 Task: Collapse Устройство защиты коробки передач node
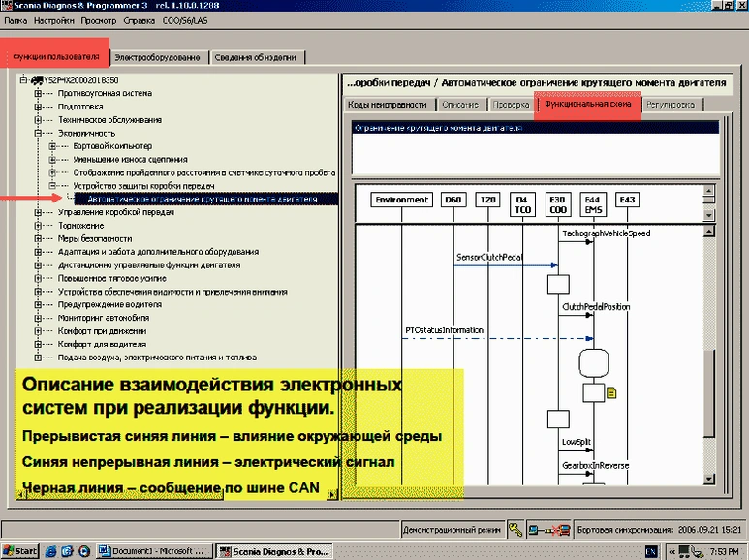point(52,185)
